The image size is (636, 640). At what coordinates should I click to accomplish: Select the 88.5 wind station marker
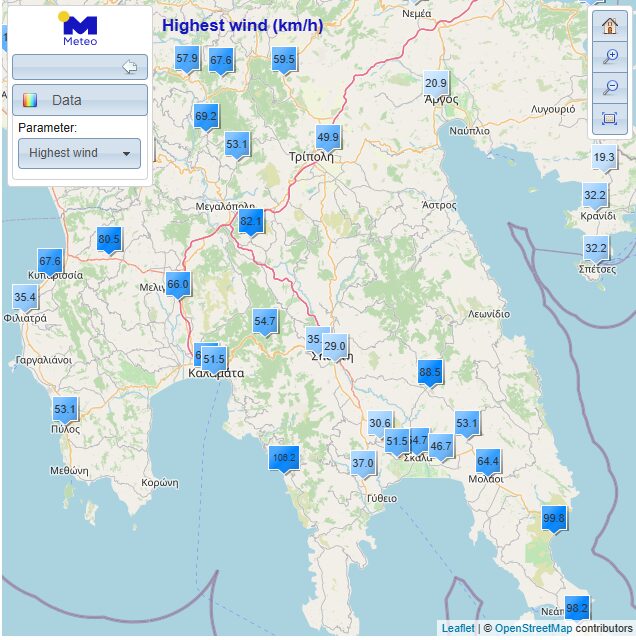[x=430, y=372]
